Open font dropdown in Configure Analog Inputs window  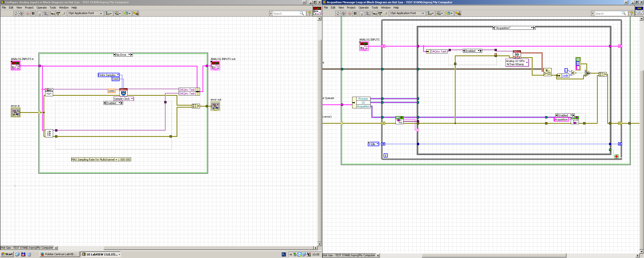pyautogui.click(x=85, y=13)
